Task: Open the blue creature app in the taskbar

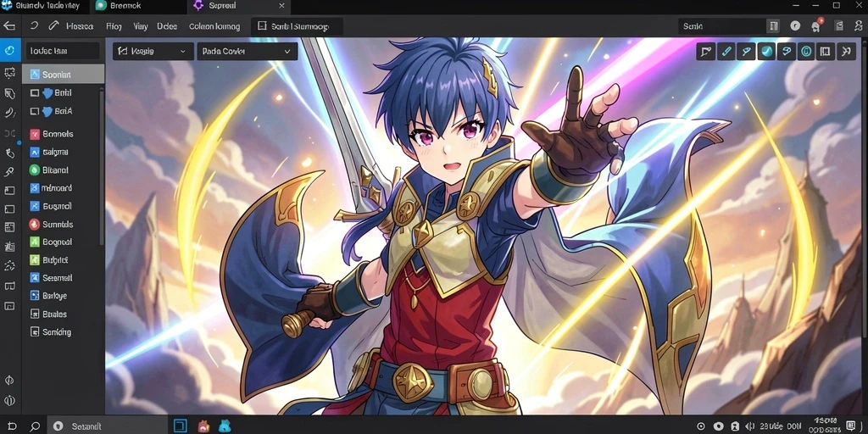Action: pyautogui.click(x=224, y=426)
